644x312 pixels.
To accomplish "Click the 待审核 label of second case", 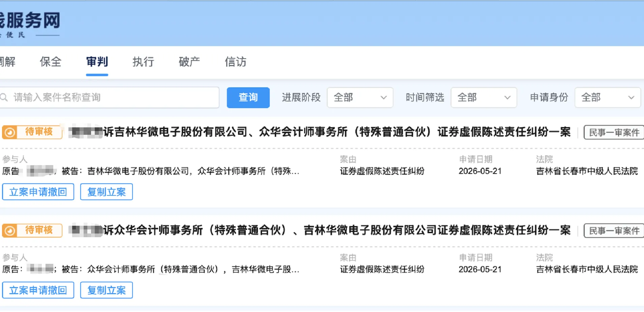I will click(39, 230).
